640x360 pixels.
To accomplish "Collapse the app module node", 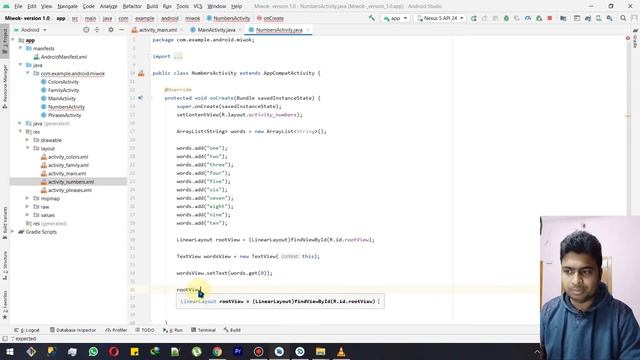I will click(x=13, y=40).
